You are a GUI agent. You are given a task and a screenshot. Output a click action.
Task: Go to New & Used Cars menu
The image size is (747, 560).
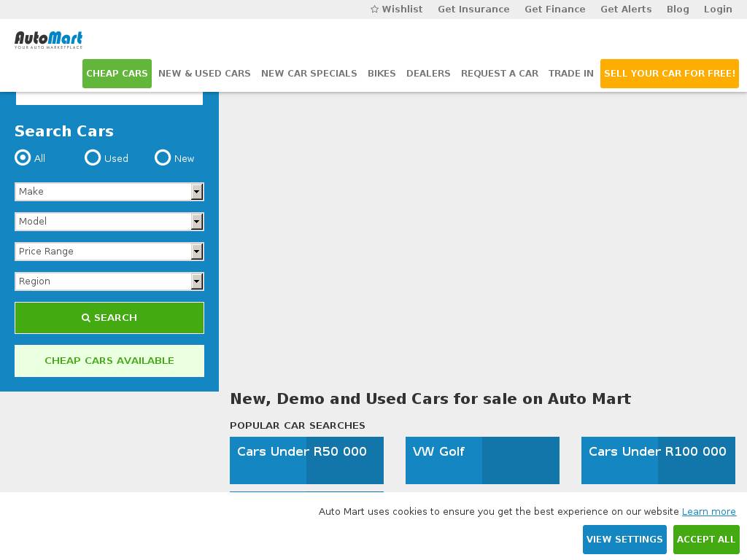click(204, 74)
